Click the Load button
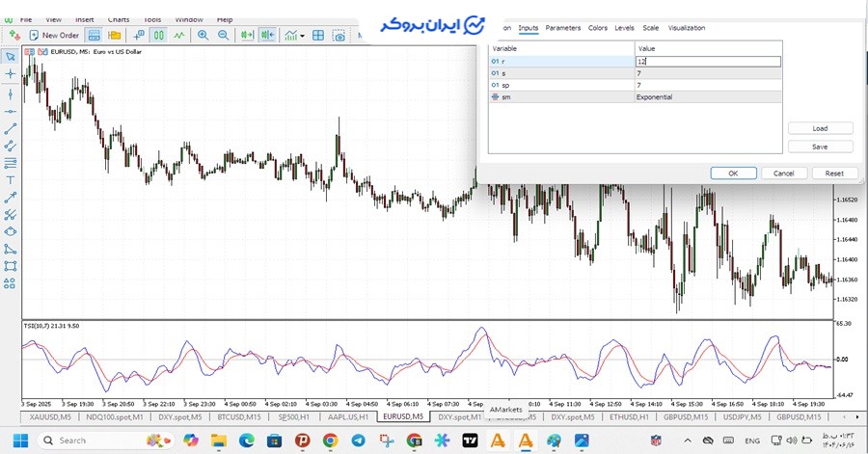The image size is (868, 454). [821, 128]
